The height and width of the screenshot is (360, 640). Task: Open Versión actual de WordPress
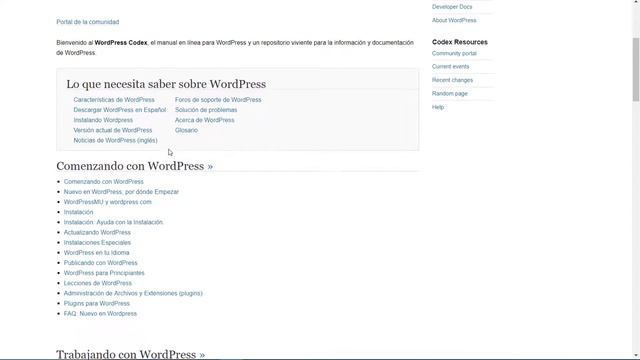point(113,130)
